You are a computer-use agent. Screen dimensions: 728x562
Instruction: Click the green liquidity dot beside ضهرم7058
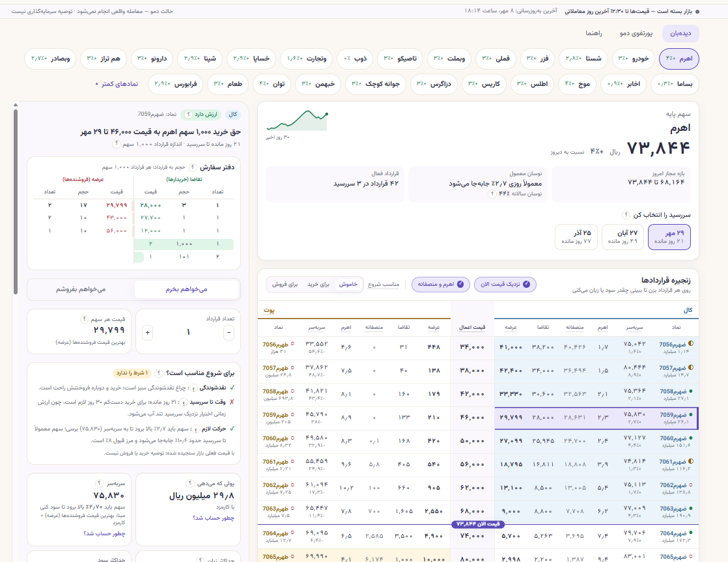tap(691, 391)
